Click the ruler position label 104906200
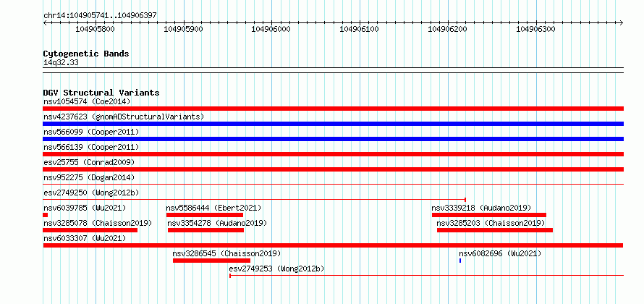 click(448, 29)
